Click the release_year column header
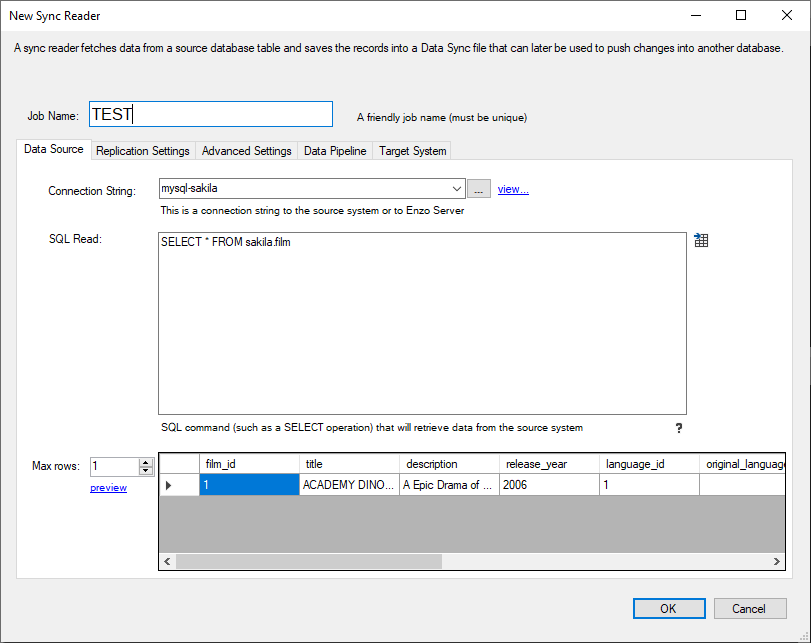 pyautogui.click(x=549, y=464)
